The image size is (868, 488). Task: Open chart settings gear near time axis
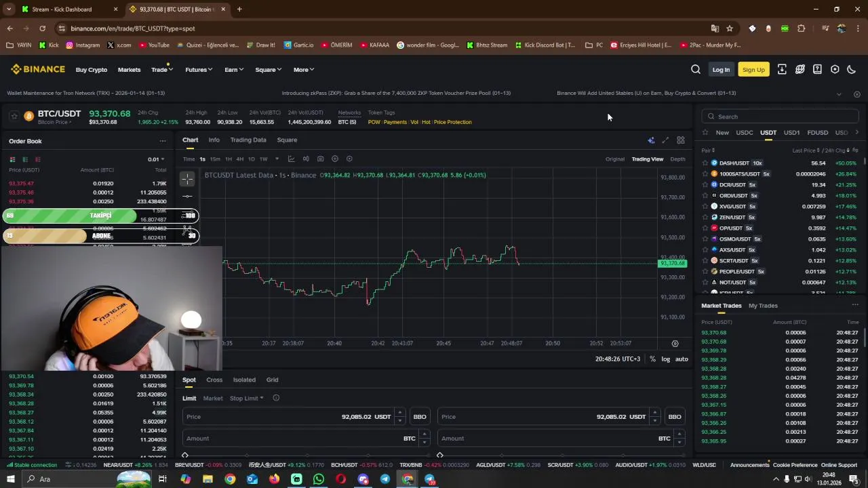coord(675,344)
